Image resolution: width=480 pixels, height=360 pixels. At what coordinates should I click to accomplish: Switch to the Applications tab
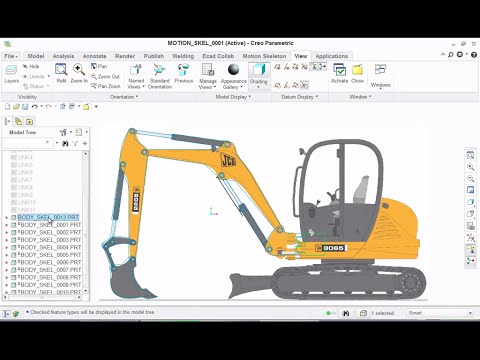[332, 56]
